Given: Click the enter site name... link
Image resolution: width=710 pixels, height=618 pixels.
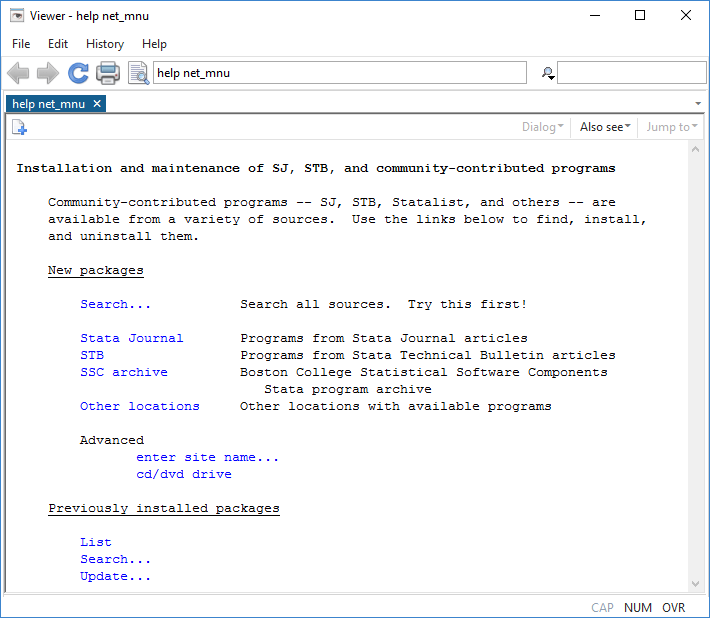Looking at the screenshot, I should coord(207,457).
